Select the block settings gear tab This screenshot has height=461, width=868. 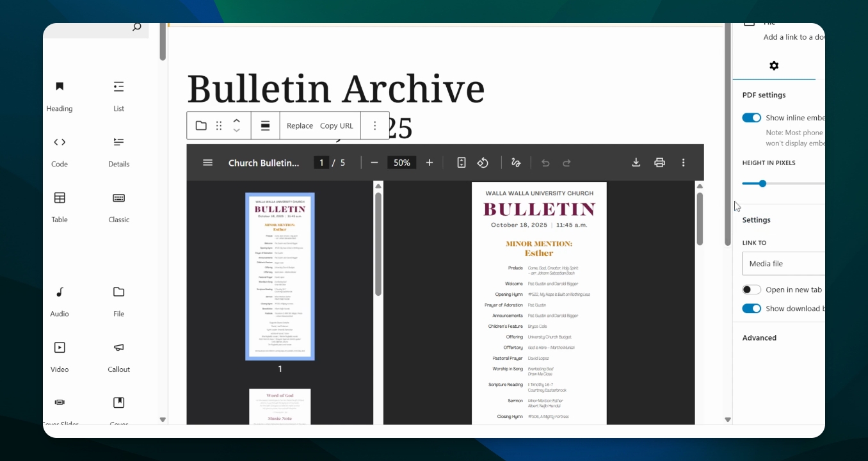[x=774, y=66]
